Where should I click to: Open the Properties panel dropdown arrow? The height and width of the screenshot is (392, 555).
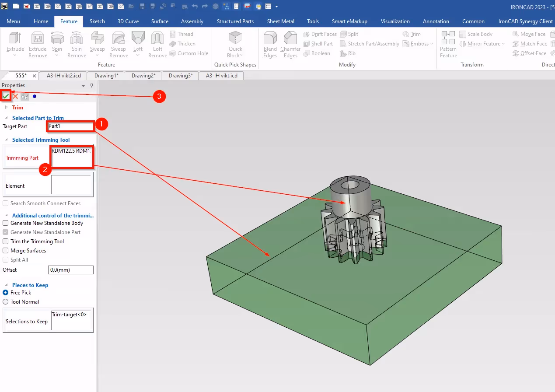pos(83,86)
